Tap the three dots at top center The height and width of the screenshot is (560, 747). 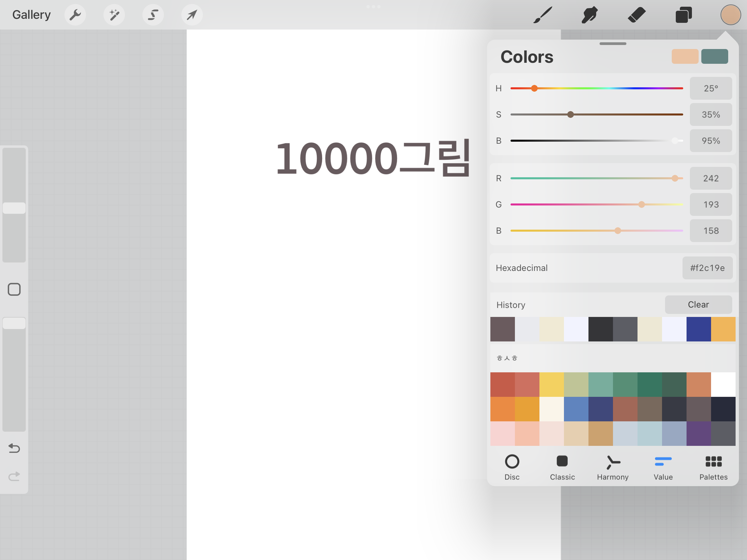[373, 6]
